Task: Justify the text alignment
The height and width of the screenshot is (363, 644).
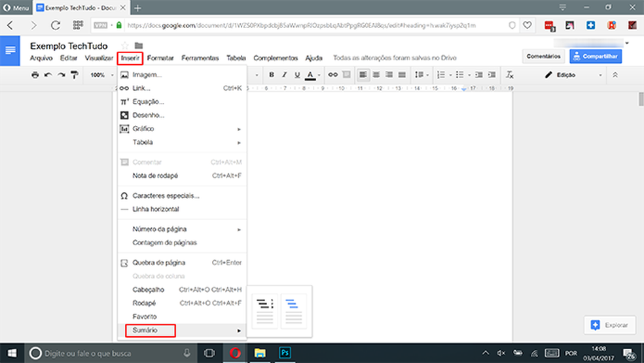Action: [402, 75]
